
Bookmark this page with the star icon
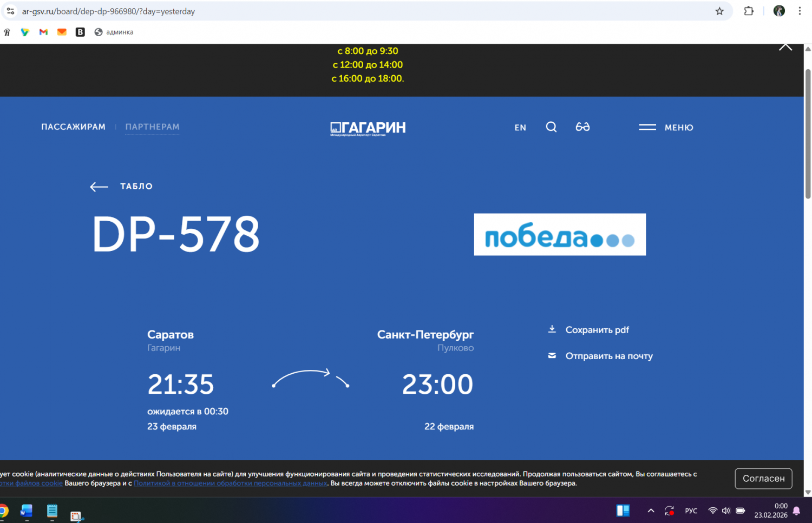(719, 11)
